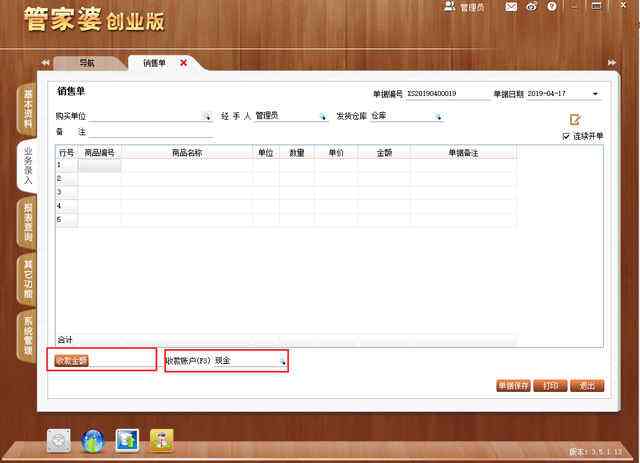
Task: Click the edit note icon above 连续开单
Action: coord(575,120)
